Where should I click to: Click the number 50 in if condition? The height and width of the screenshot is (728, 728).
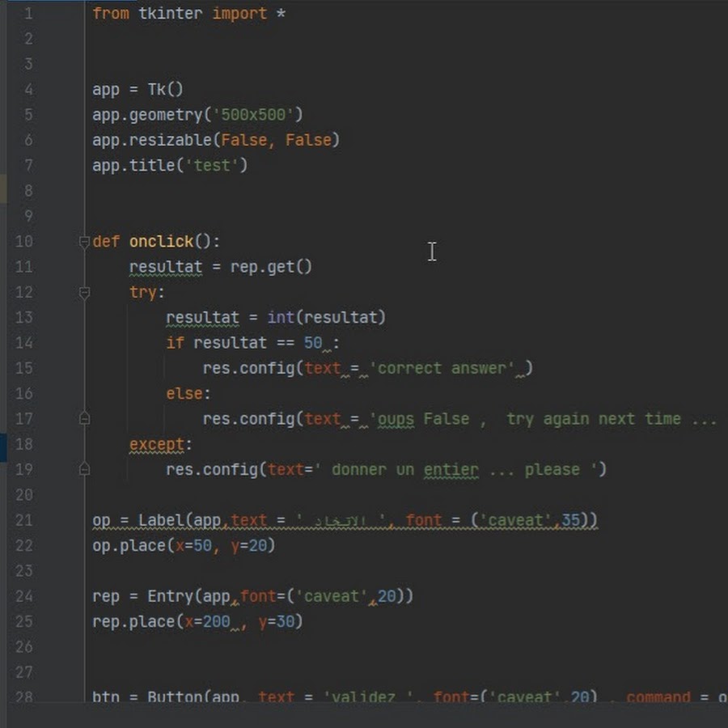[x=313, y=343]
